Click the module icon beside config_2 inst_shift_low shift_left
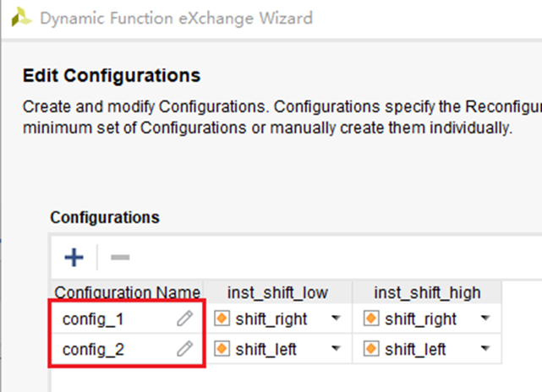The width and height of the screenshot is (542, 392). pyautogui.click(x=222, y=349)
